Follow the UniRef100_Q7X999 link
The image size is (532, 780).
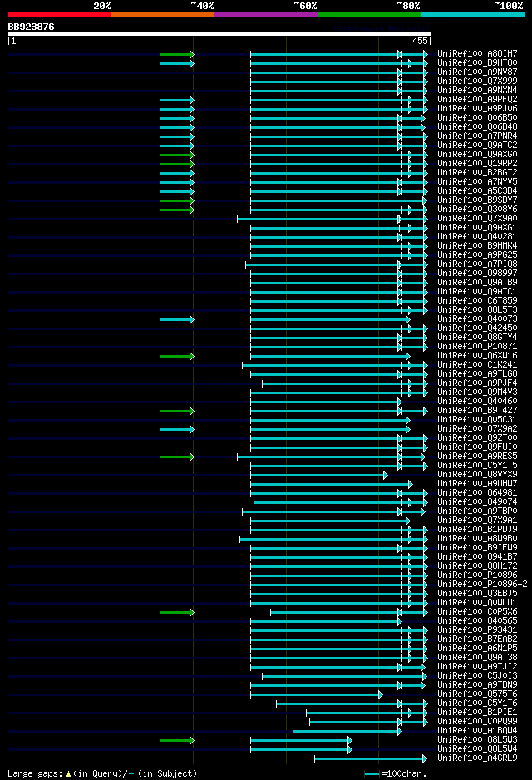click(477, 81)
